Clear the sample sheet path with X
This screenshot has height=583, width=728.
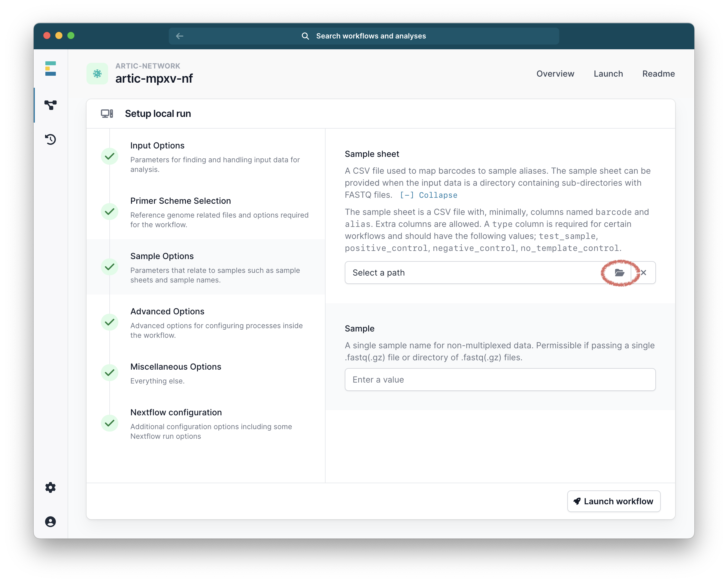(644, 273)
